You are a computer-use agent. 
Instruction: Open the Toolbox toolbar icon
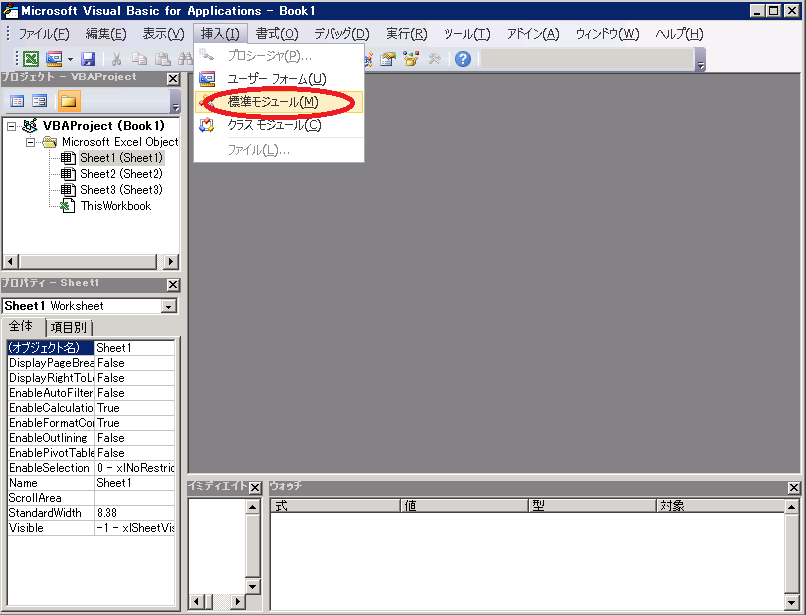(x=435, y=59)
